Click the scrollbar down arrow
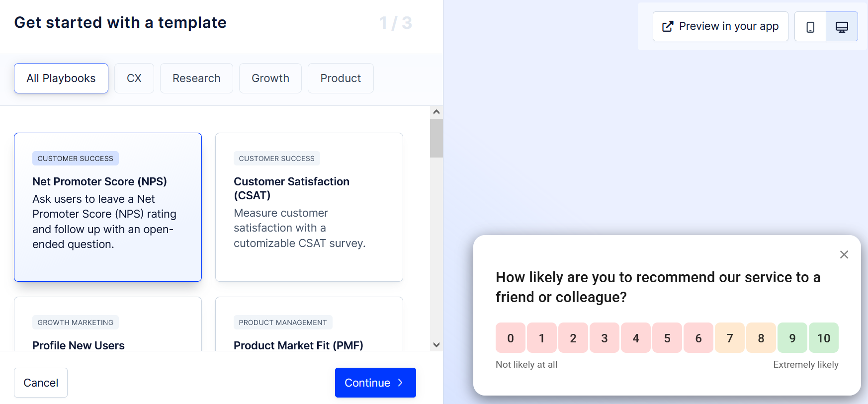This screenshot has width=868, height=404. 436,344
